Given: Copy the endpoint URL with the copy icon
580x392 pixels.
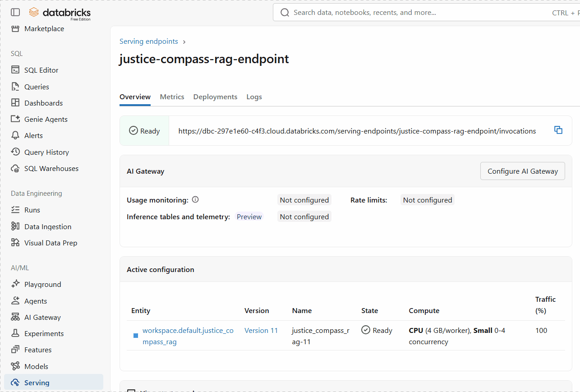Looking at the screenshot, I should (558, 130).
